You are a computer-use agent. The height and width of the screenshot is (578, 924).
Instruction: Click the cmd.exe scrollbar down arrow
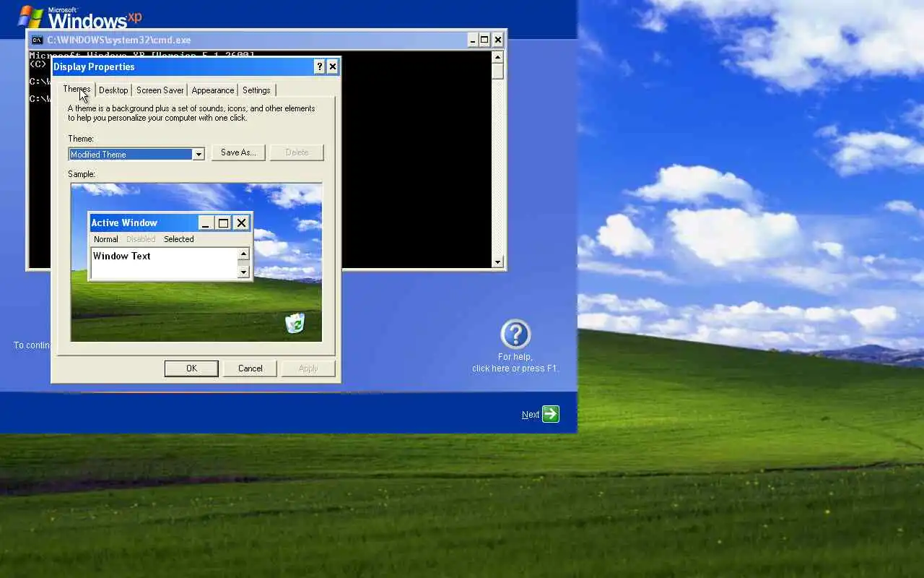pos(497,262)
